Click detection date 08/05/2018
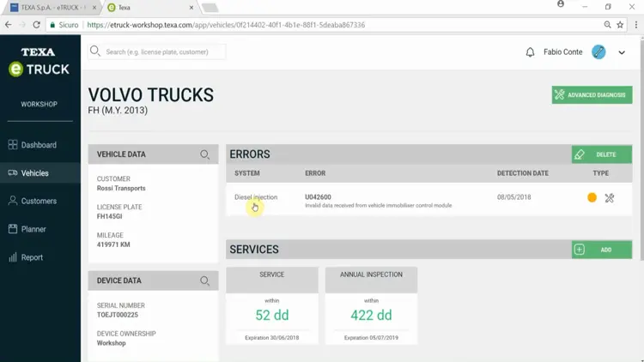 [513, 197]
